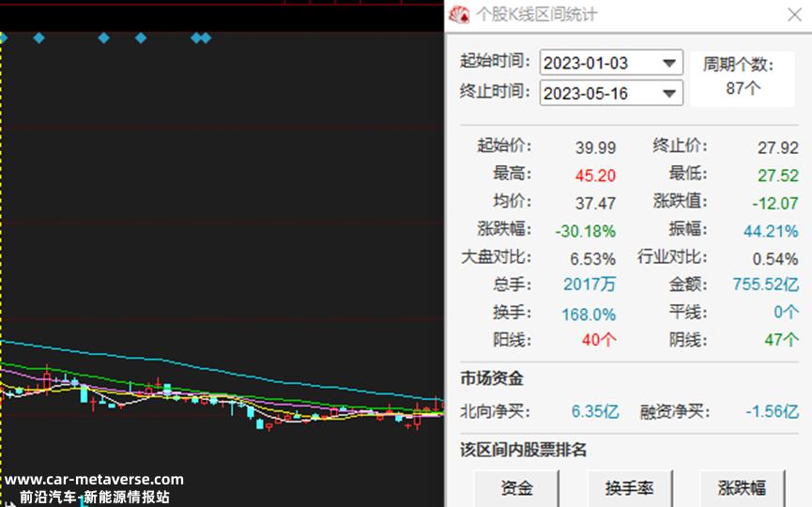Select the 平线 value 0个
Image resolution: width=812 pixels, height=507 pixels.
click(x=786, y=313)
